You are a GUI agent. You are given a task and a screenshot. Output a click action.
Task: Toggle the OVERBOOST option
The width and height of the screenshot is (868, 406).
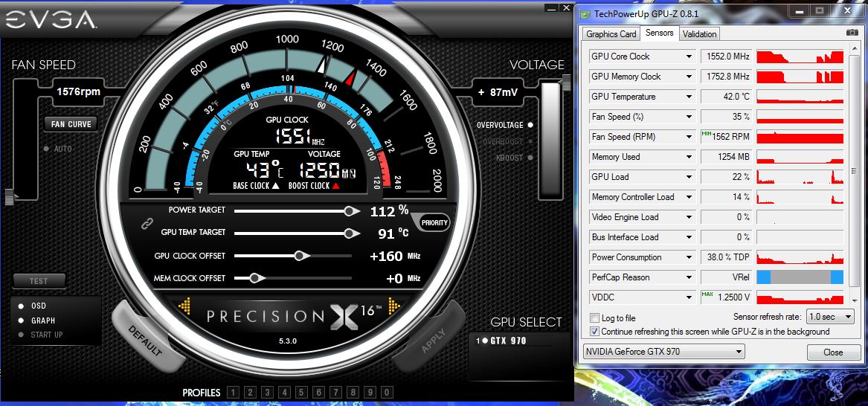coord(530,141)
